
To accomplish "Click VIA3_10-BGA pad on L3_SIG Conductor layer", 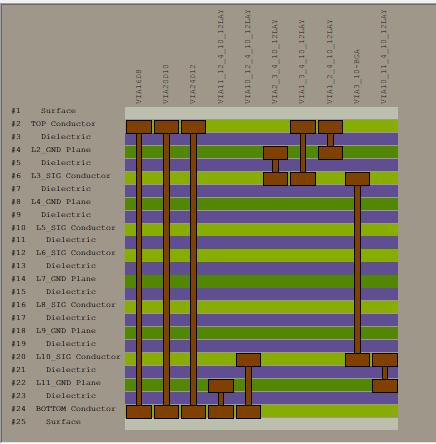I will click(x=357, y=179).
